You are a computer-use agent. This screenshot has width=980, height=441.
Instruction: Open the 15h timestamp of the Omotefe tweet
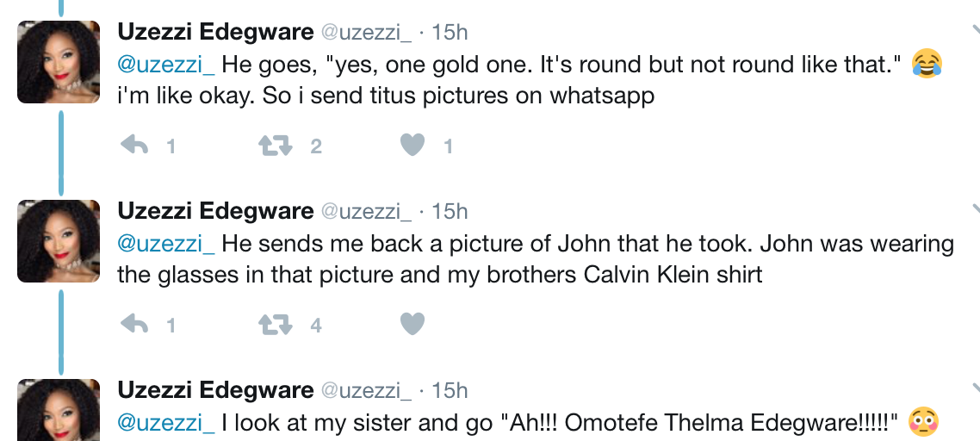pos(450,389)
